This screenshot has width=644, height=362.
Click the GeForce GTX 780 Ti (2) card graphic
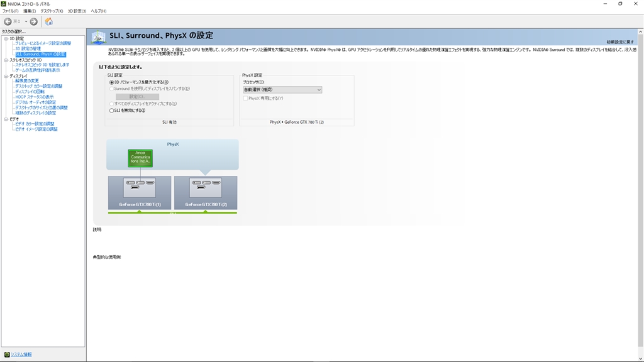[x=206, y=192]
